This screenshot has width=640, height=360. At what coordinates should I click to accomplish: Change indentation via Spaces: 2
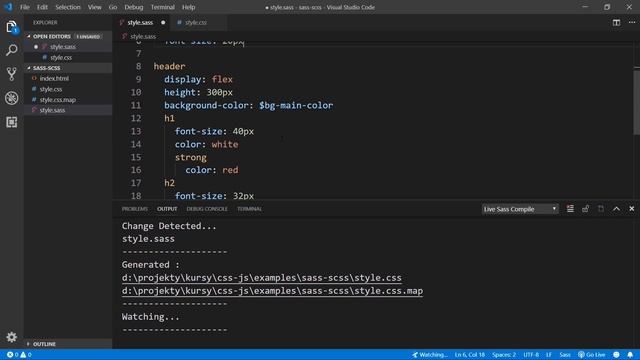click(504, 355)
